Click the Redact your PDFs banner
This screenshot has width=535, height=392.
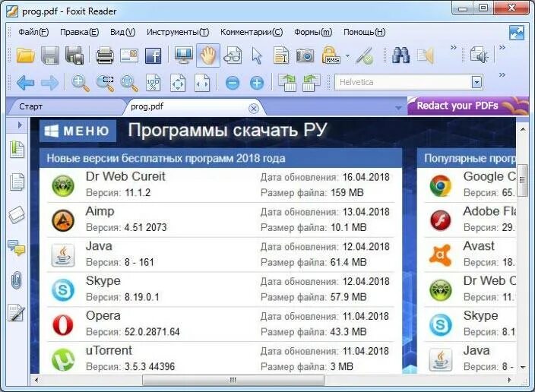(x=468, y=106)
